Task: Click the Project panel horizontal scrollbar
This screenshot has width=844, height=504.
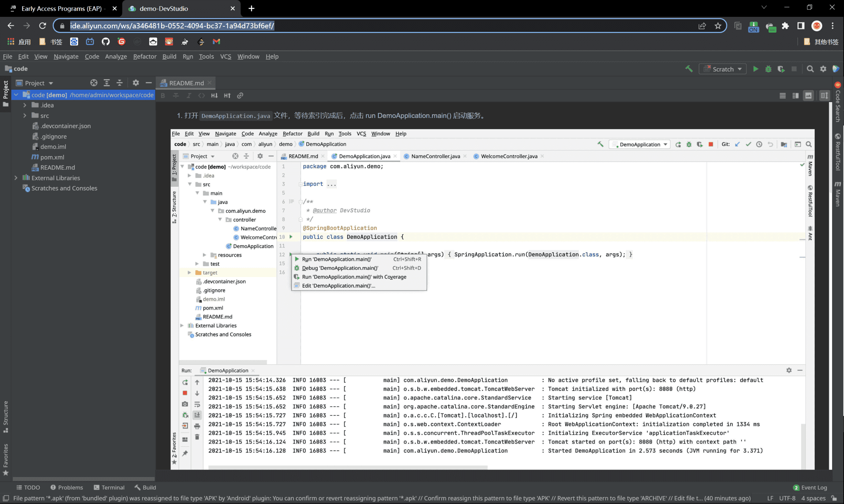Action: click(x=83, y=478)
